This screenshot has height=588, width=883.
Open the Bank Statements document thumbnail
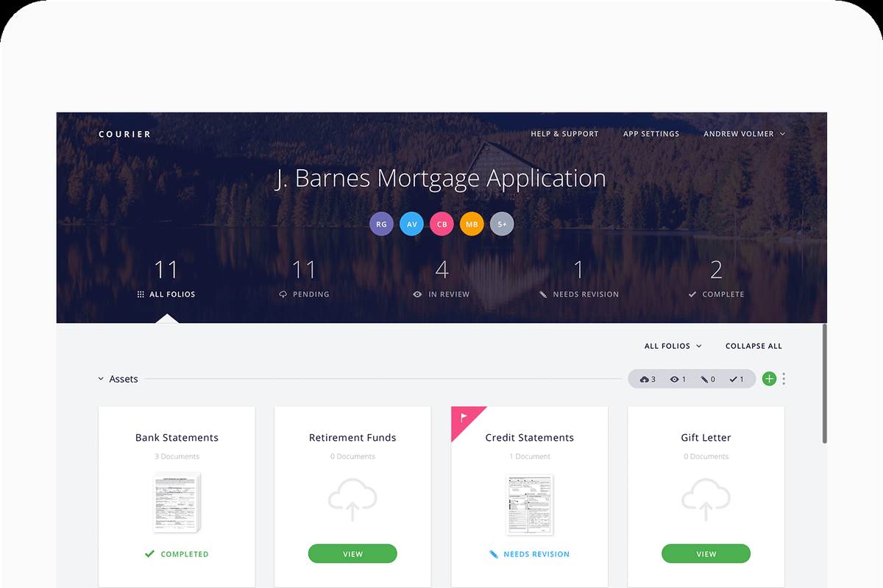coord(177,503)
